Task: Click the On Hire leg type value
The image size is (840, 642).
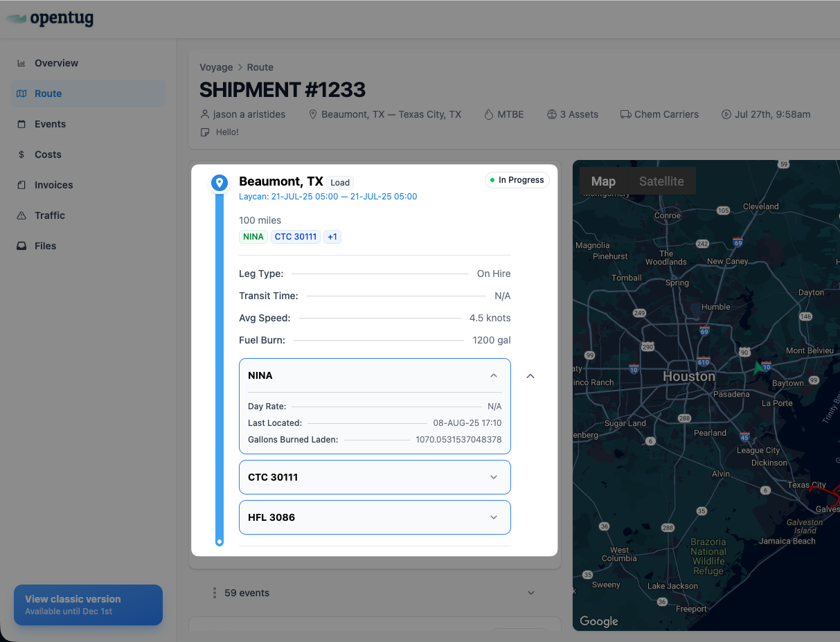Action: 494,274
